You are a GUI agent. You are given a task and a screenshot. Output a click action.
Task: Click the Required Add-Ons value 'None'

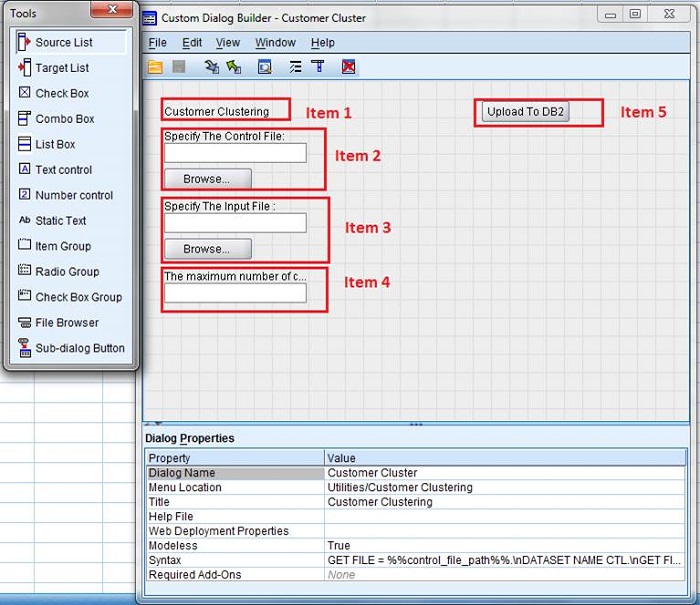505,575
